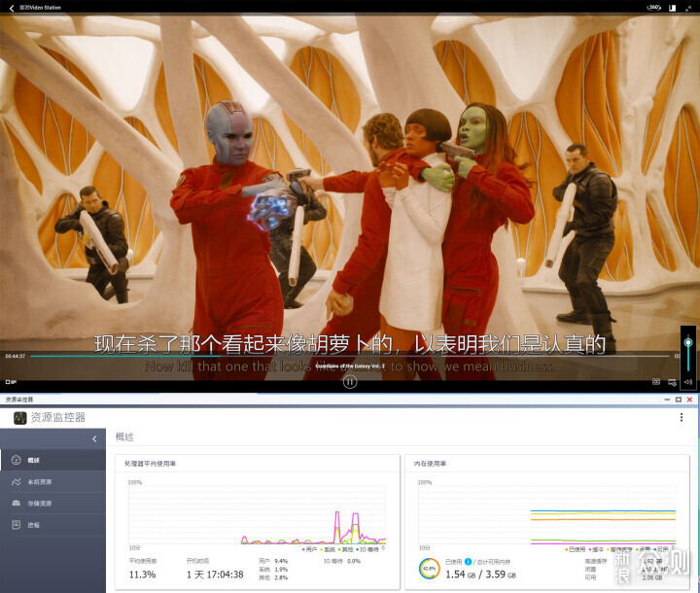Open the bookmark panel icon in player

[673, 8]
